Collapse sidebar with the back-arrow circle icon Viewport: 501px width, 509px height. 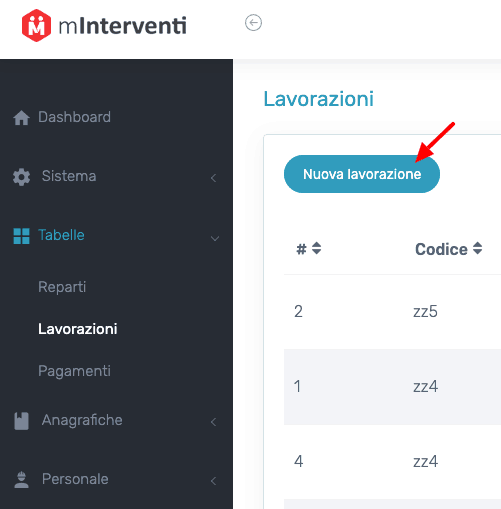point(253,23)
